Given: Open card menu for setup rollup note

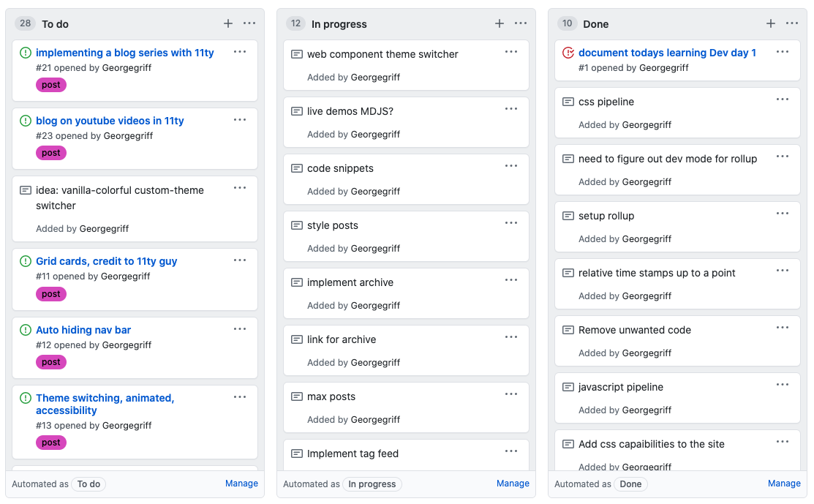Looking at the screenshot, I should pos(783,214).
